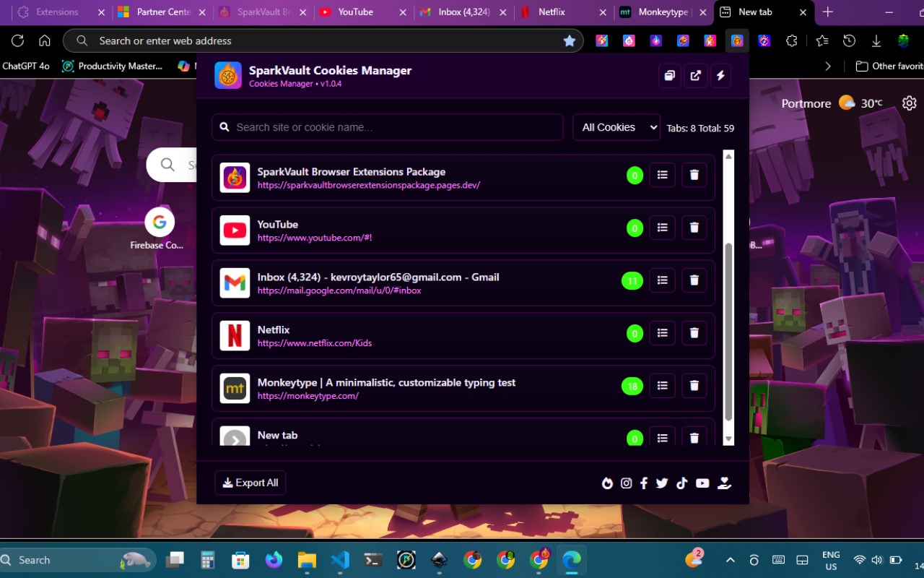Image resolution: width=924 pixels, height=578 pixels.
Task: Focus the Search site or cookie name field
Action: coord(388,127)
